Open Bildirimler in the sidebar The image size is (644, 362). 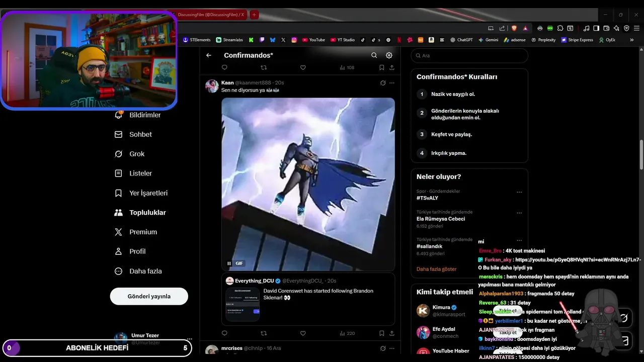coord(138,115)
